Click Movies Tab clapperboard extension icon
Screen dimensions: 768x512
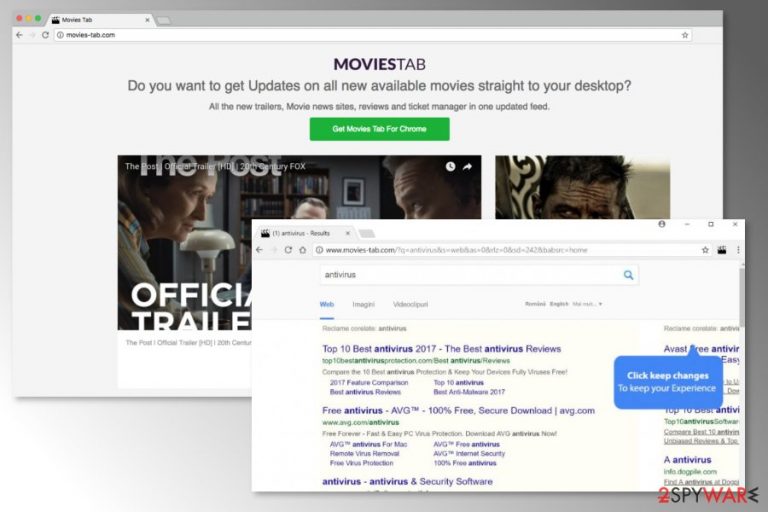pos(721,250)
